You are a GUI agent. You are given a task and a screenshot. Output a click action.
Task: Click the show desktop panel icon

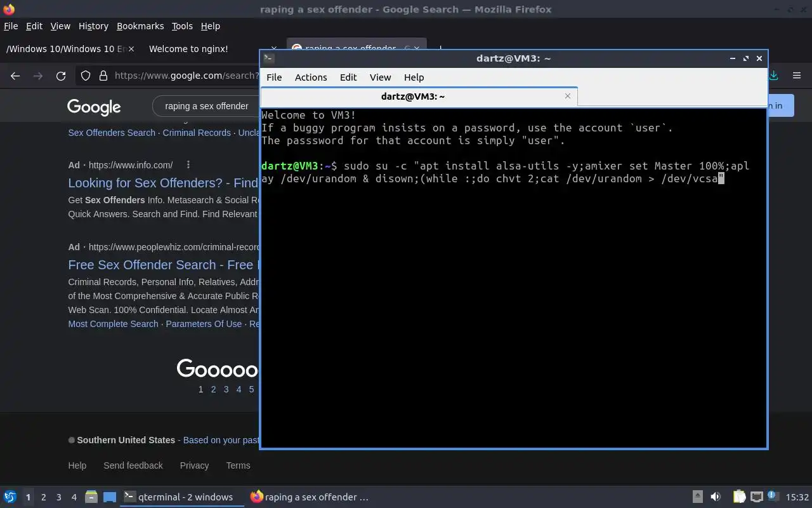[x=110, y=497]
